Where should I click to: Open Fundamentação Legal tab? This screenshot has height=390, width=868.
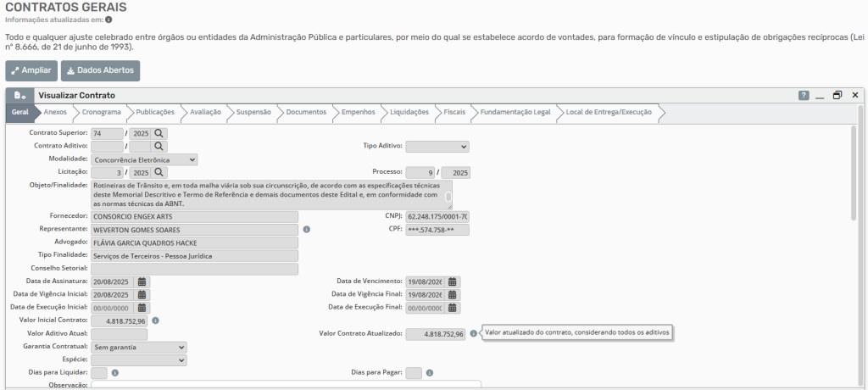[x=515, y=112]
